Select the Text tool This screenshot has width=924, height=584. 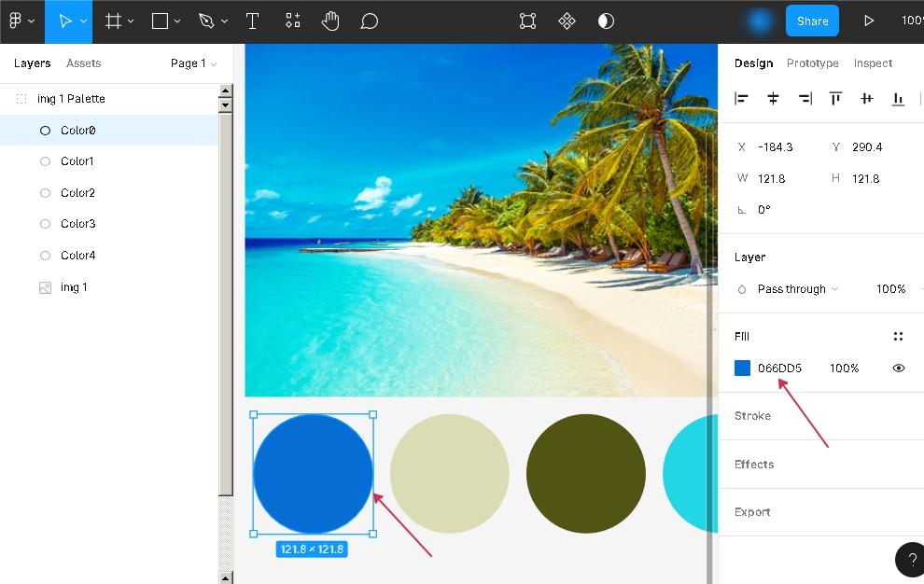252,21
